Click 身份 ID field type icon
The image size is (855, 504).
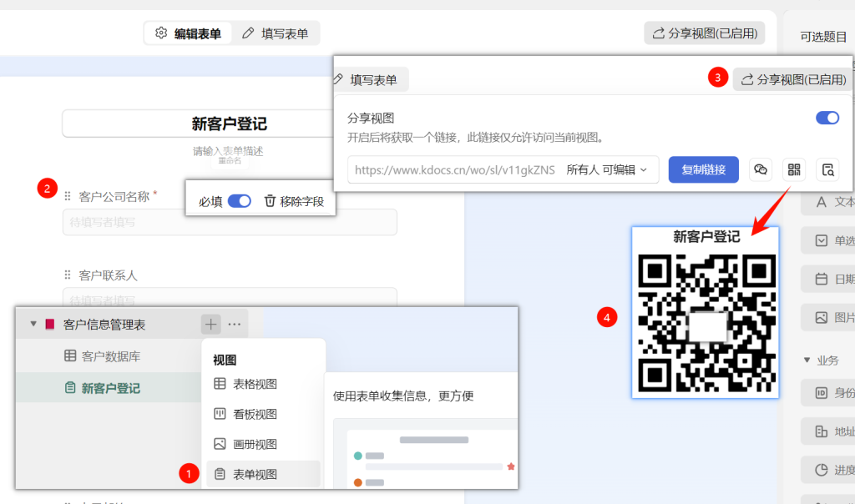tap(822, 393)
